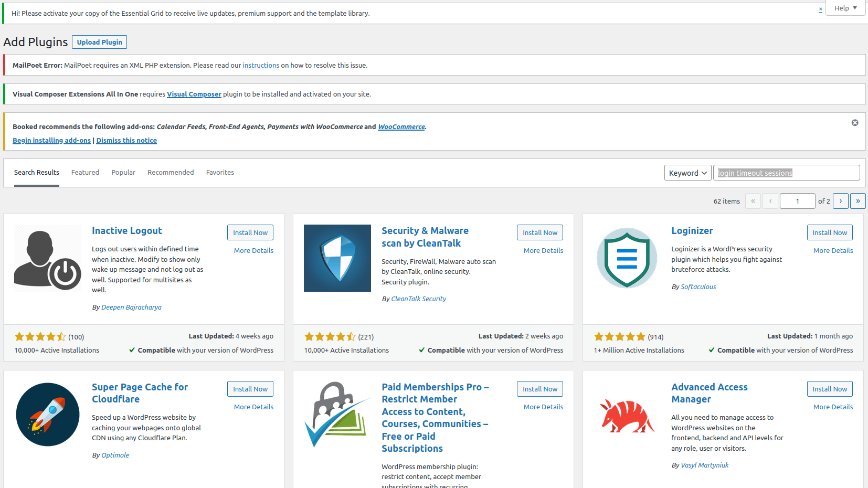Open the Favorites tab
The width and height of the screenshot is (868, 488).
pos(220,173)
